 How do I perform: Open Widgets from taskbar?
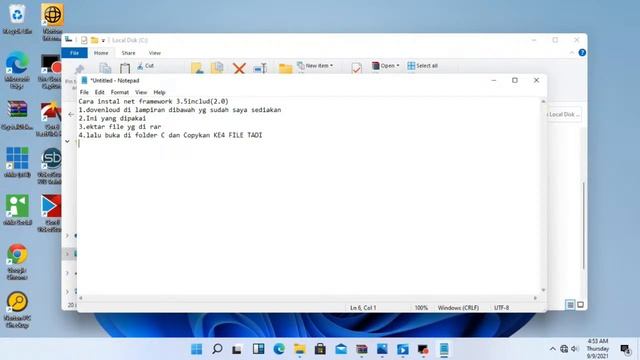[258, 349]
